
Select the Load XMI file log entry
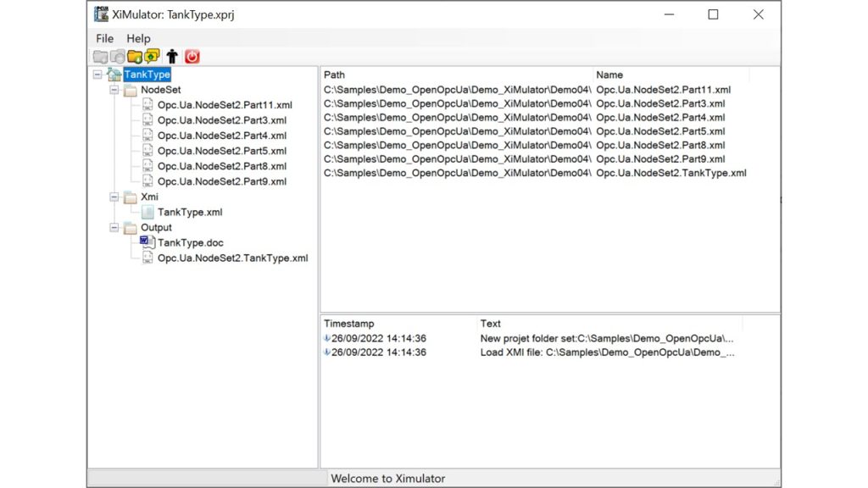606,352
